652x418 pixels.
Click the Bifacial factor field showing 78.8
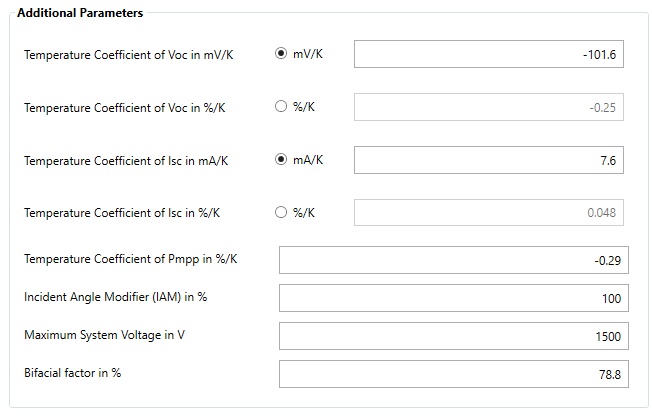coord(453,374)
